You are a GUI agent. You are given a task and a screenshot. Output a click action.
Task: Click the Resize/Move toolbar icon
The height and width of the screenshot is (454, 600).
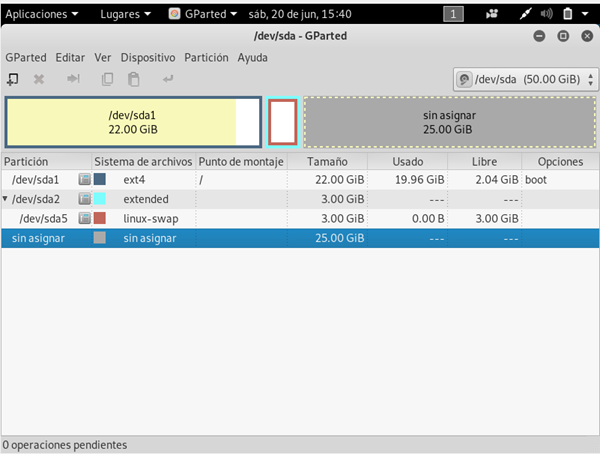pos(73,79)
